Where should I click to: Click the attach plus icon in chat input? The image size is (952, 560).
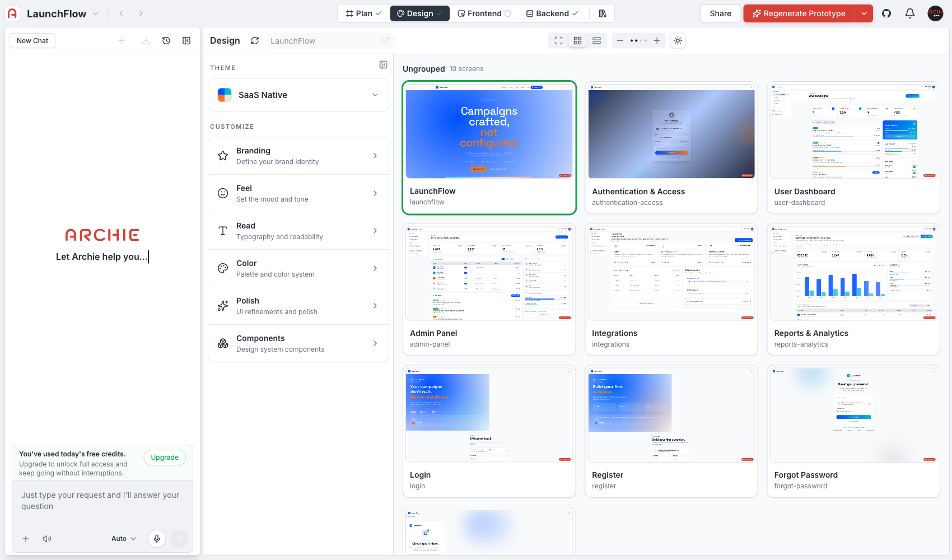(x=26, y=539)
